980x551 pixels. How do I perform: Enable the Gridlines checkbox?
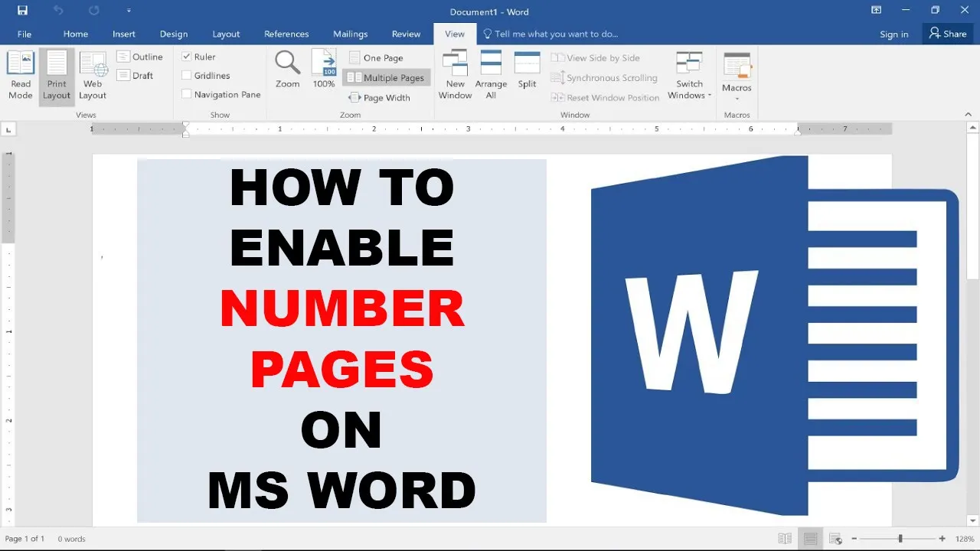tap(187, 75)
